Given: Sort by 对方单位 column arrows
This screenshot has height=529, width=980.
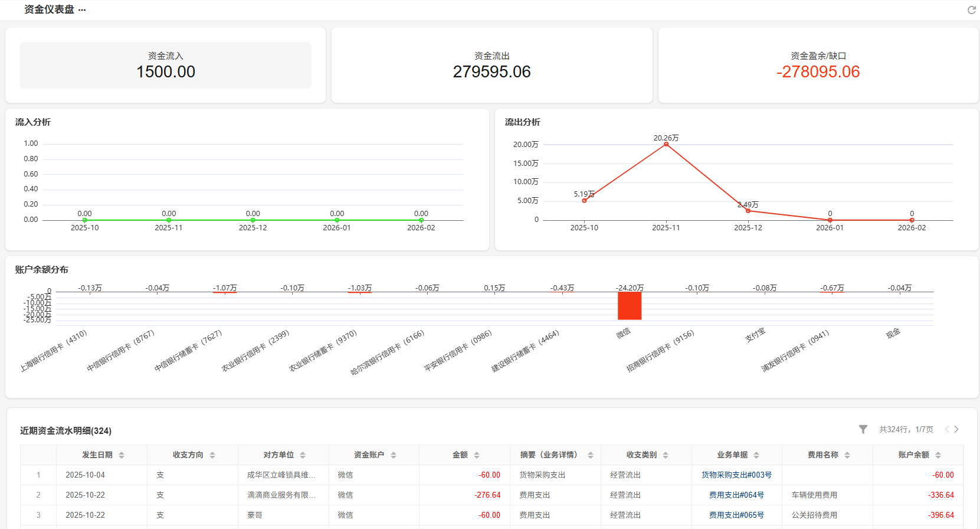Looking at the screenshot, I should tap(303, 455).
